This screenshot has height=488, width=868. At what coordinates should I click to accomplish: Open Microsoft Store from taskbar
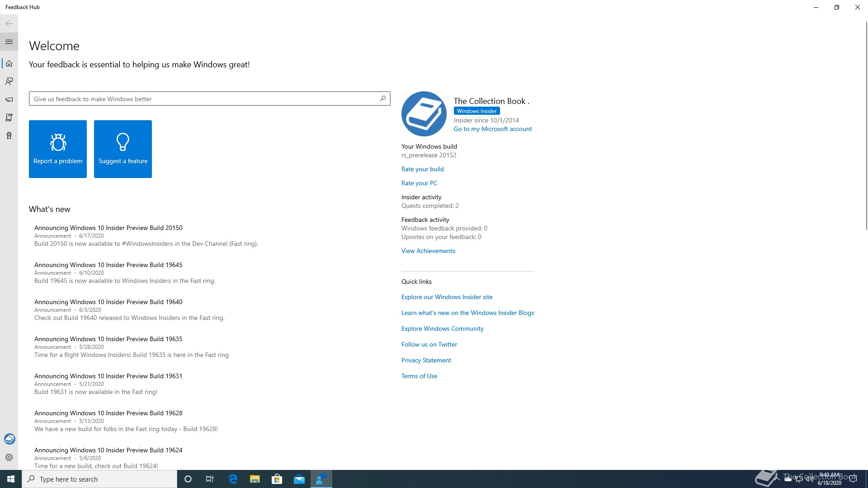coord(277,479)
